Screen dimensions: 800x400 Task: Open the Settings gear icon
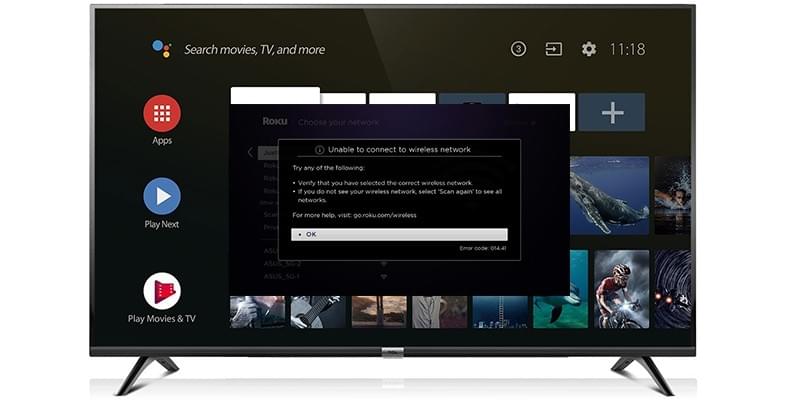click(x=588, y=49)
